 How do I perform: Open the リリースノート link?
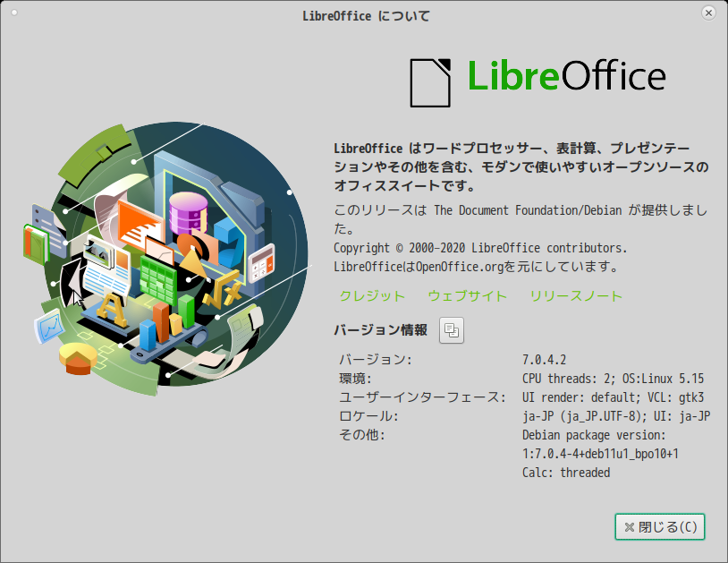[x=576, y=296]
